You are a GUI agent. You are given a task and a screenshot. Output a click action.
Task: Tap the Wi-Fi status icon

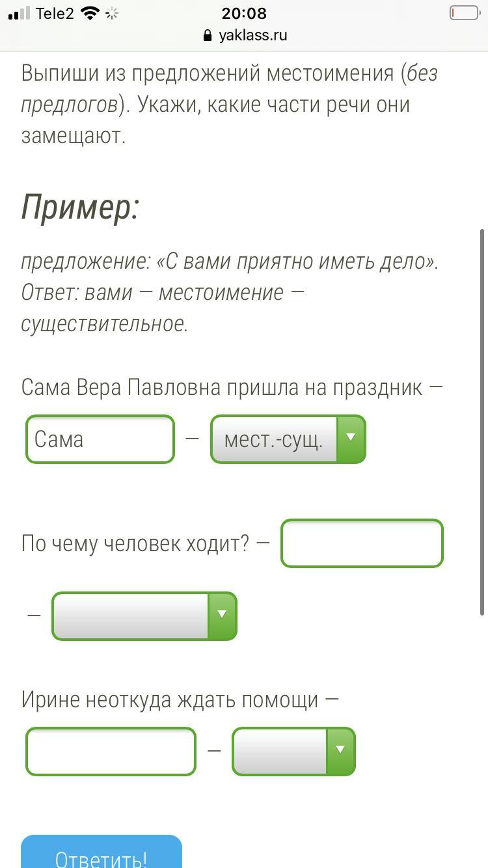coord(90,13)
